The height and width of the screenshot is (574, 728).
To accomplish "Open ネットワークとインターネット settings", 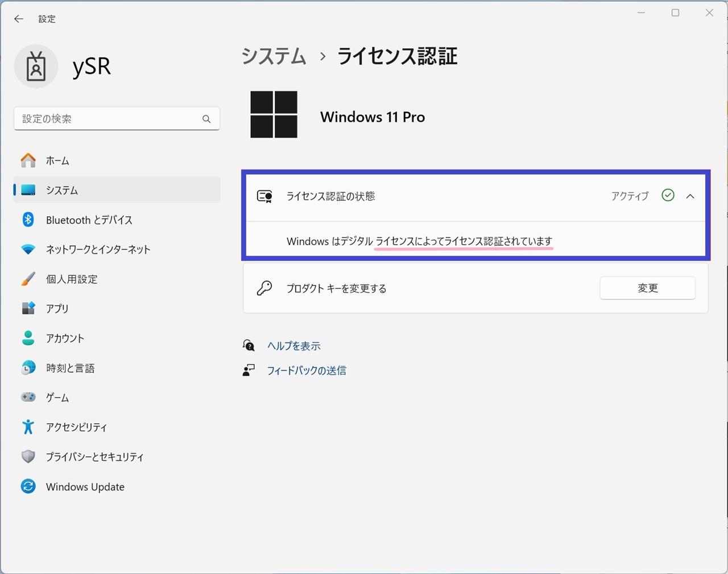I will [117, 249].
